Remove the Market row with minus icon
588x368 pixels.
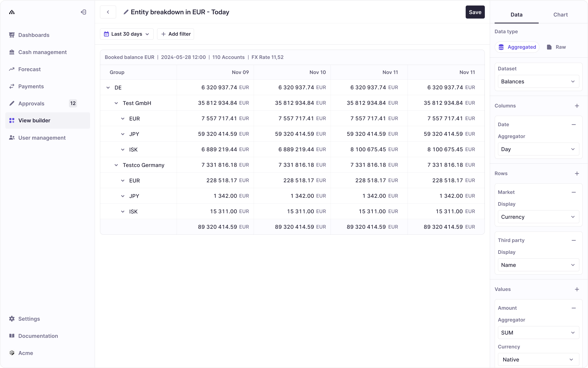574,192
